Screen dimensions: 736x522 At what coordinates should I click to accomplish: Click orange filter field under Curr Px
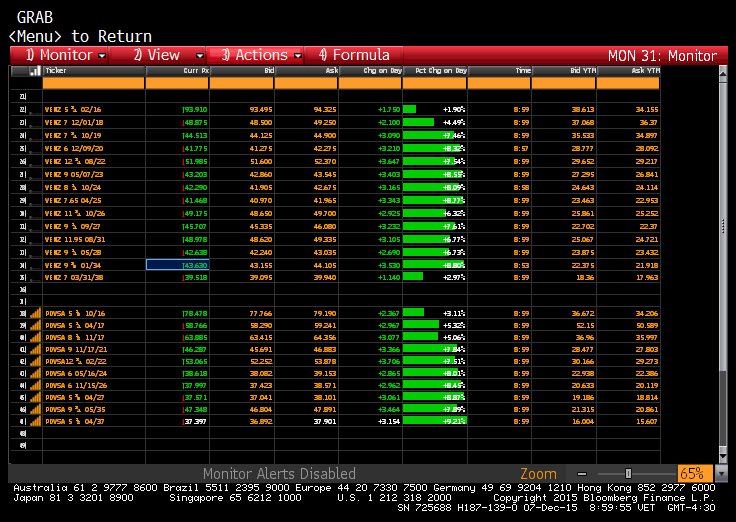[177, 84]
